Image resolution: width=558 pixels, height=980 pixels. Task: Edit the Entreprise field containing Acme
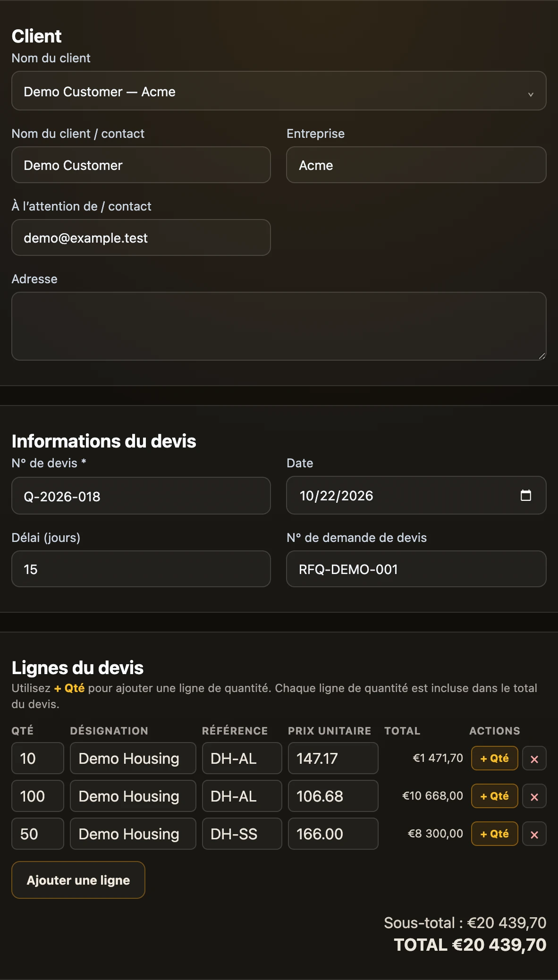(x=416, y=165)
